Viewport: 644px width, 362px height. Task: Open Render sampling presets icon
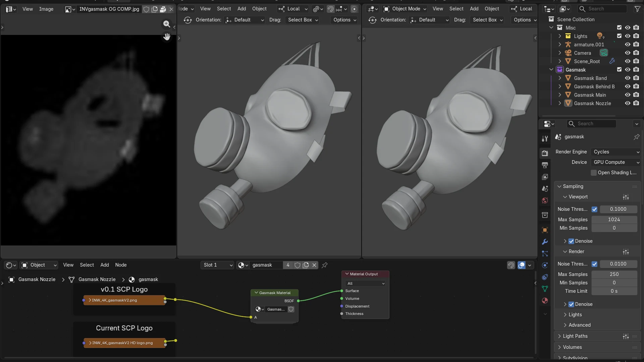pyautogui.click(x=626, y=252)
